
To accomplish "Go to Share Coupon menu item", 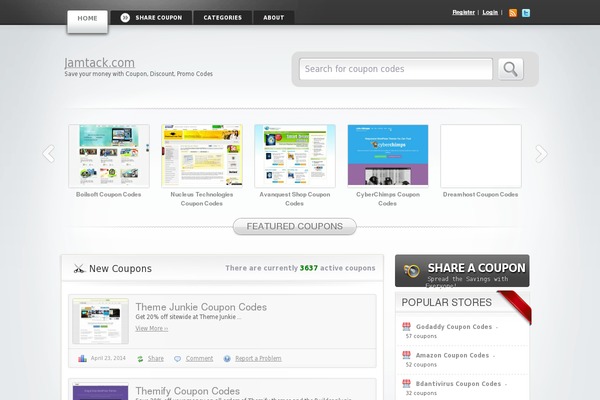I will pyautogui.click(x=152, y=18).
